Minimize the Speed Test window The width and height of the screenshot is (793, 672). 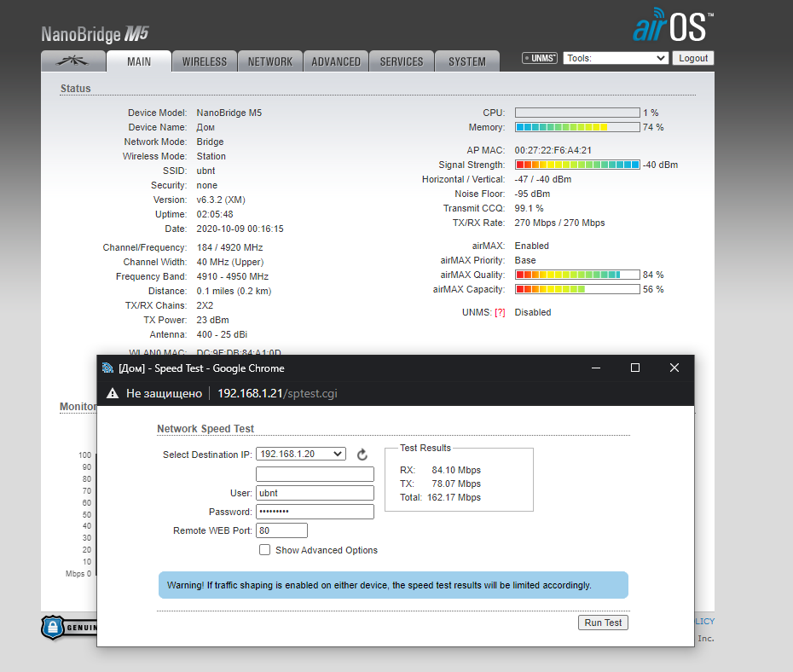(596, 368)
